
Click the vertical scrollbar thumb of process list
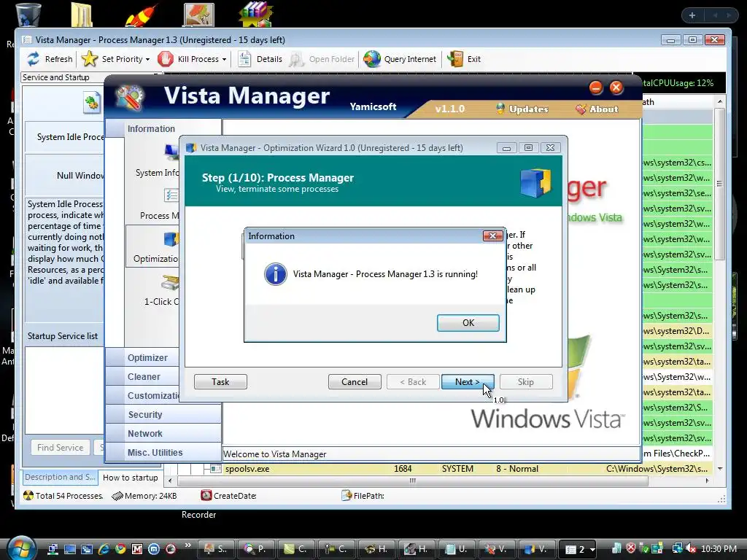click(x=720, y=184)
